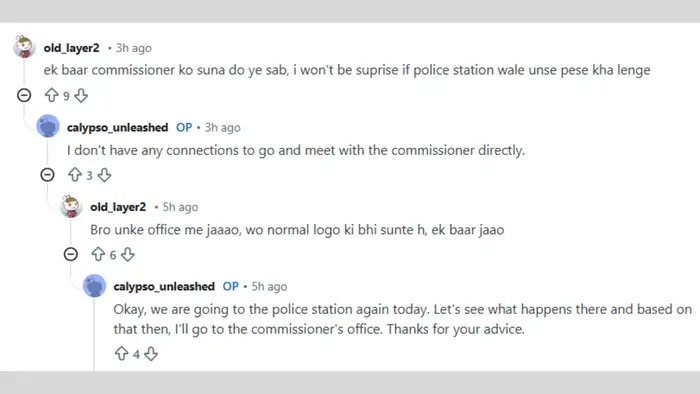Image resolution: width=700 pixels, height=394 pixels.
Task: Click the '3h ago' timestamp of top comment
Action: pos(133,48)
